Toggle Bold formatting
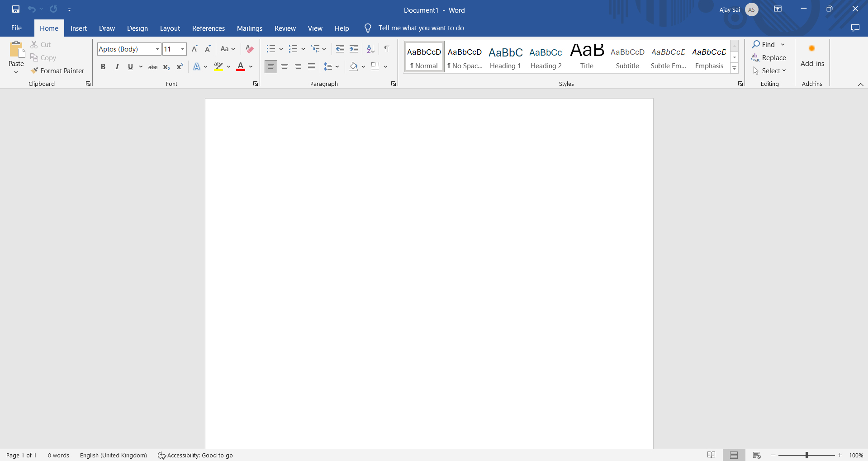 tap(103, 66)
